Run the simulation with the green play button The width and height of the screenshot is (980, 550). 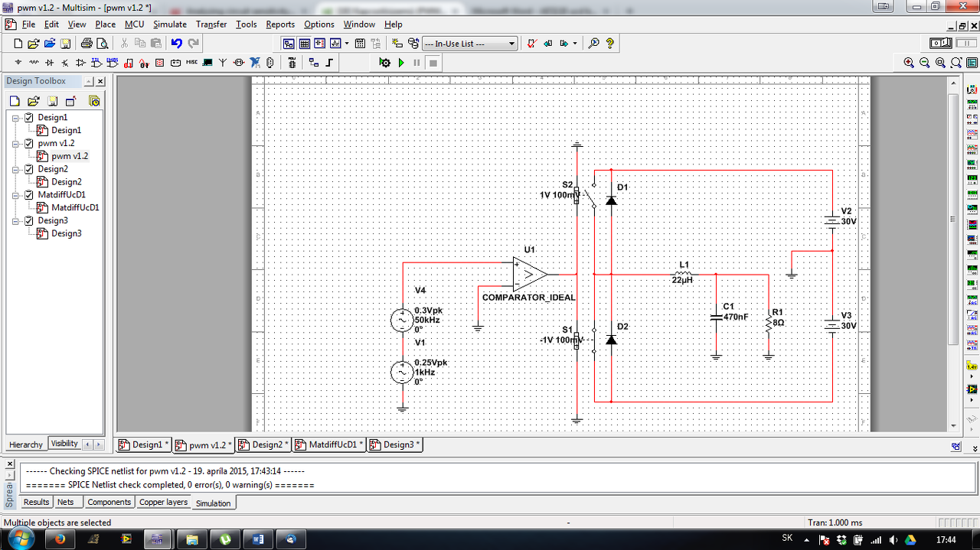point(400,63)
